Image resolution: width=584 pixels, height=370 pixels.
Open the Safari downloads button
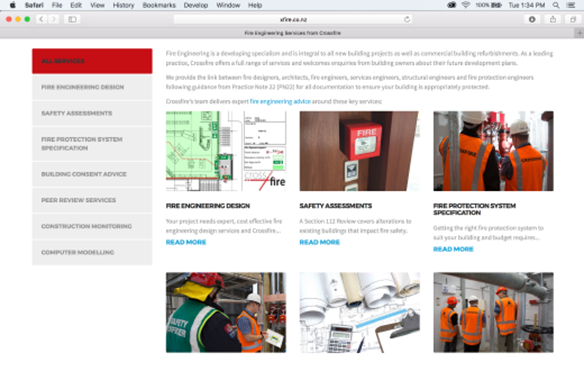[x=532, y=19]
